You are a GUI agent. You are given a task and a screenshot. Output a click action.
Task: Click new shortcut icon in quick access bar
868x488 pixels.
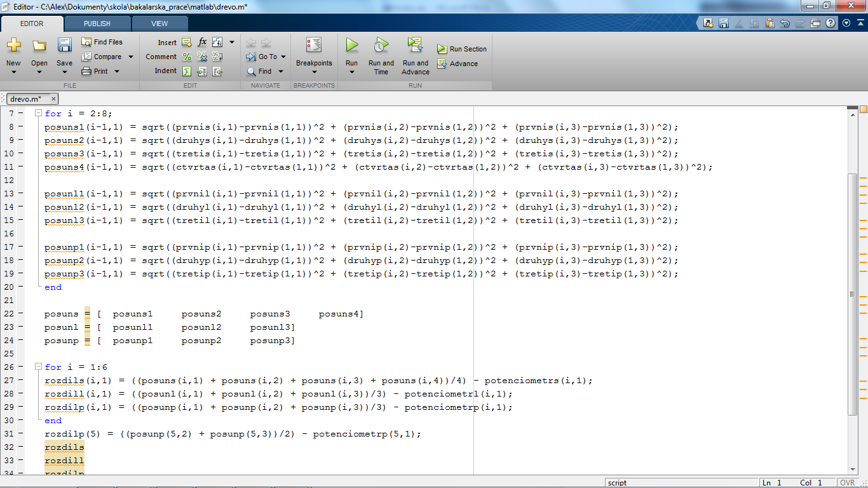click(x=709, y=23)
